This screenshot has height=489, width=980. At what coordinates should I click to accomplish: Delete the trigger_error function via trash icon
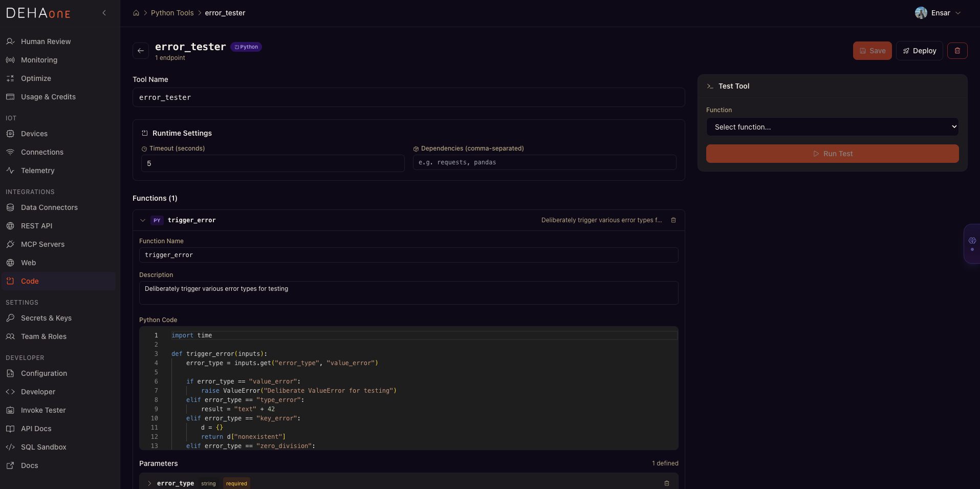coord(673,220)
